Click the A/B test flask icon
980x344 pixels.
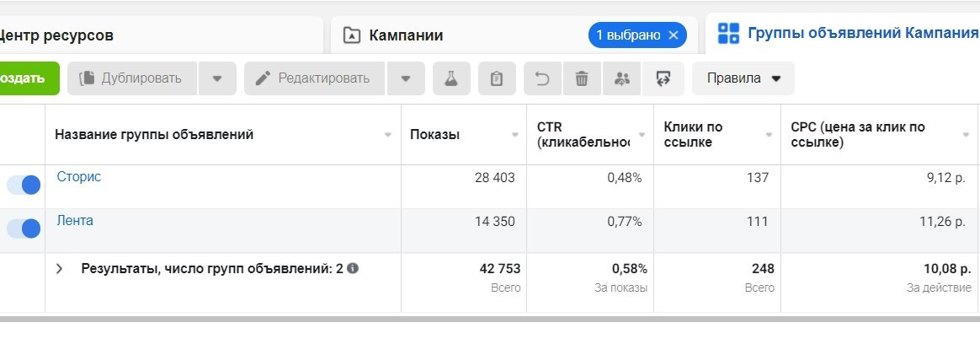(451, 78)
